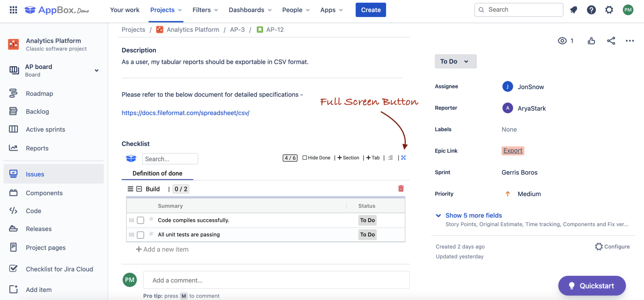Expand Show 5 more fields
This screenshot has width=644, height=300.
[x=473, y=216]
